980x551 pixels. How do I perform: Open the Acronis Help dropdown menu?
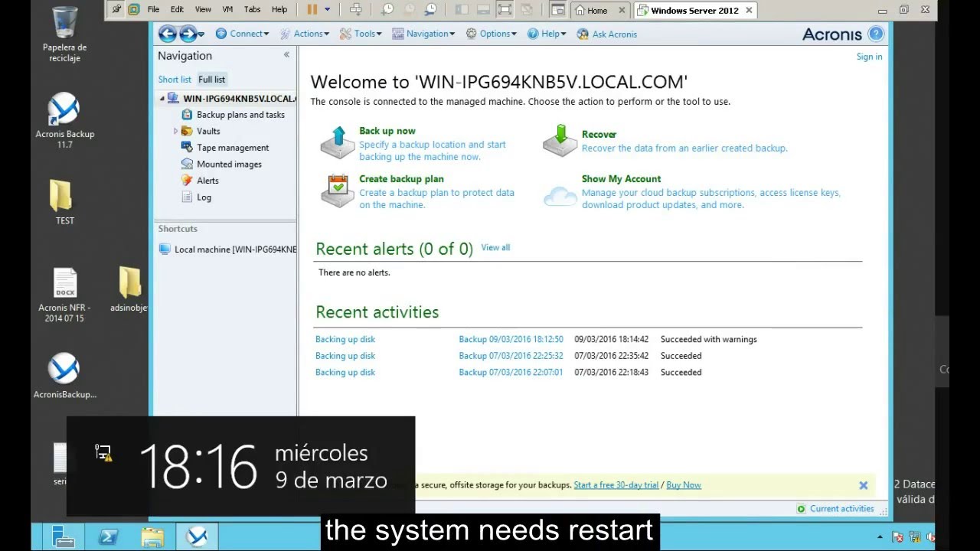point(547,34)
